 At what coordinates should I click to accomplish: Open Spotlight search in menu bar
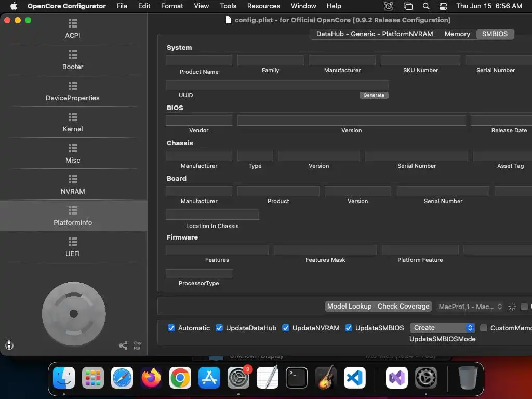coord(426,6)
